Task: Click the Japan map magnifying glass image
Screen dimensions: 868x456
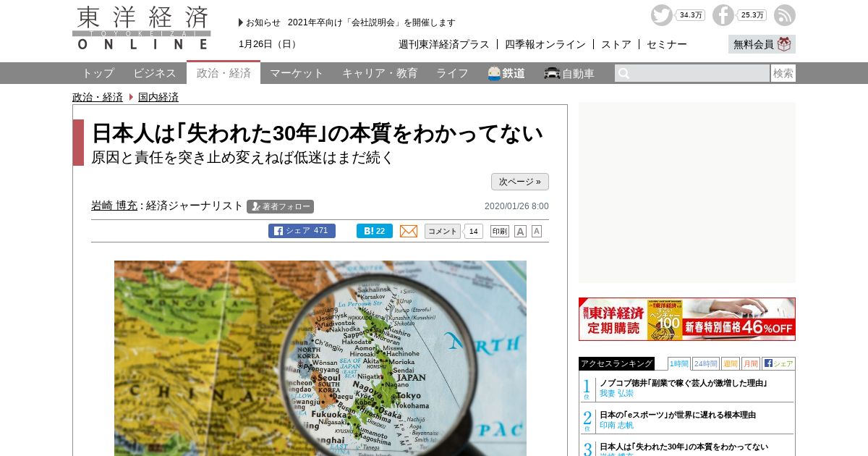Action: [x=320, y=358]
